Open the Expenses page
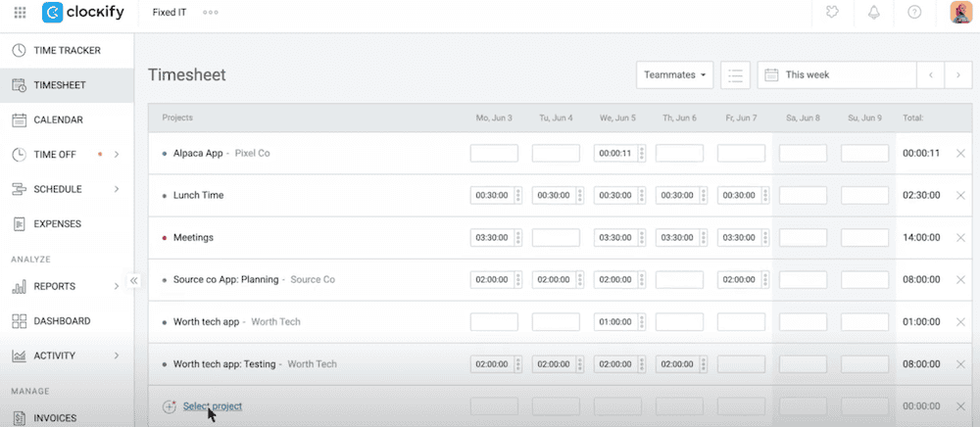The image size is (980, 427). coord(67,223)
